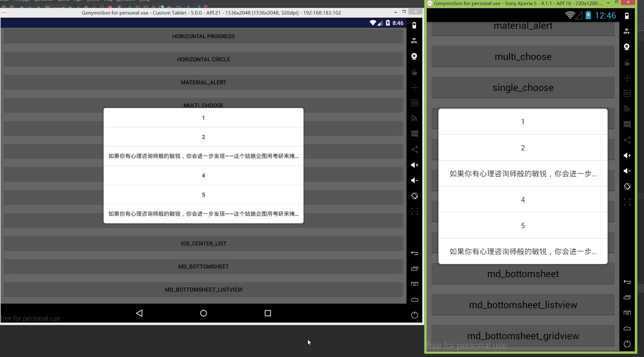
Task: Open network widget in tablet emulator sidebar
Action: (x=414, y=118)
